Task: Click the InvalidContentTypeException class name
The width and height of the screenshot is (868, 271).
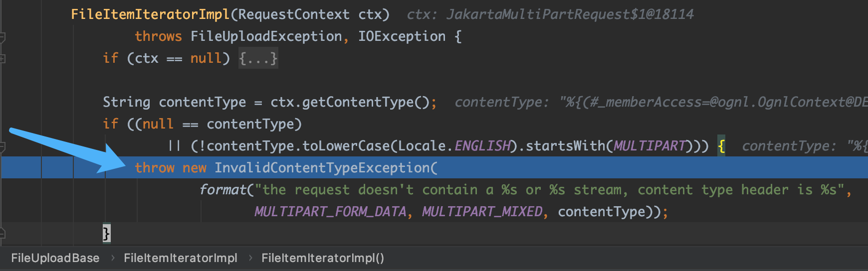Action: [x=322, y=168]
